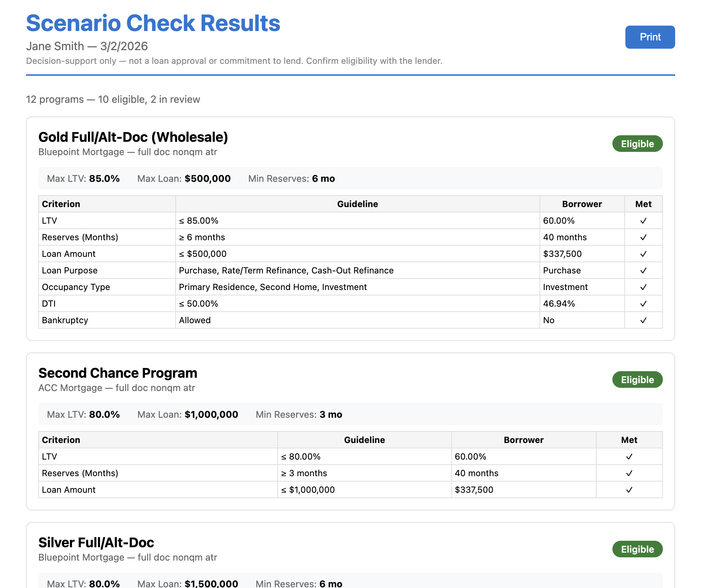The width and height of the screenshot is (704, 588).
Task: Click the Bankruptcy row checkmark
Action: pyautogui.click(x=643, y=320)
